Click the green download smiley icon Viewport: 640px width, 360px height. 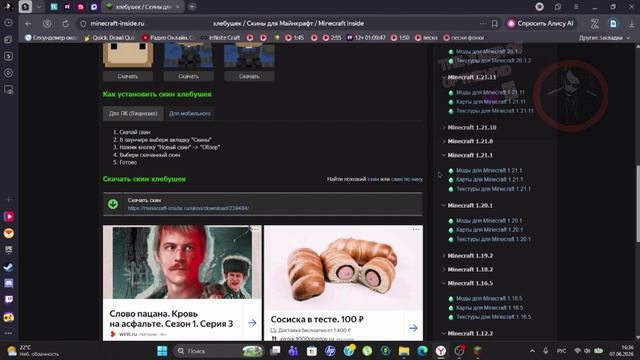(x=113, y=204)
